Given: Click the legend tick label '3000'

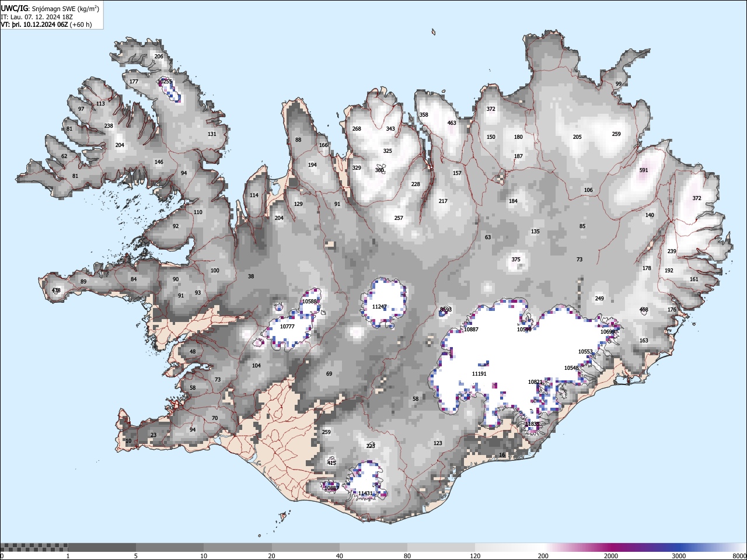Looking at the screenshot, I should click(679, 556).
